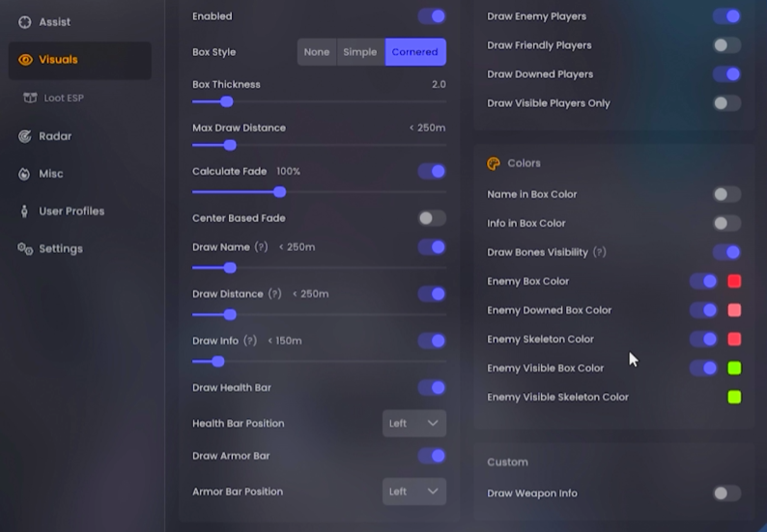Image resolution: width=767 pixels, height=532 pixels.
Task: Click the help (?) beside Draw Bones Visibility
Action: pos(600,252)
